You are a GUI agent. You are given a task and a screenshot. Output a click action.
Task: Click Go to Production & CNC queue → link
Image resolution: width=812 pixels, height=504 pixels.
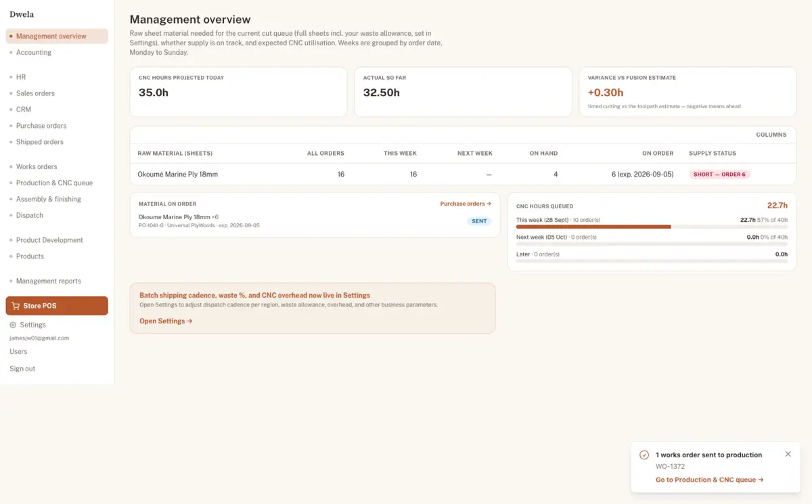tap(710, 480)
